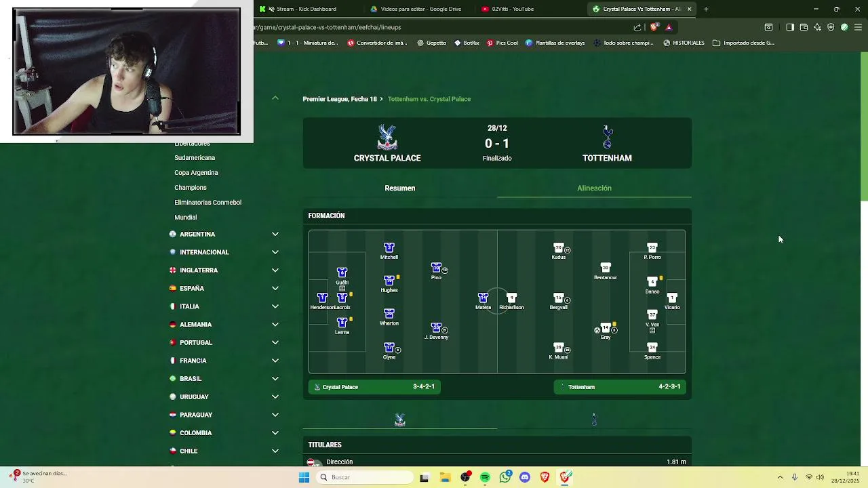The image size is (868, 488).
Task: Switch to the Alineación tab
Action: click(594, 188)
